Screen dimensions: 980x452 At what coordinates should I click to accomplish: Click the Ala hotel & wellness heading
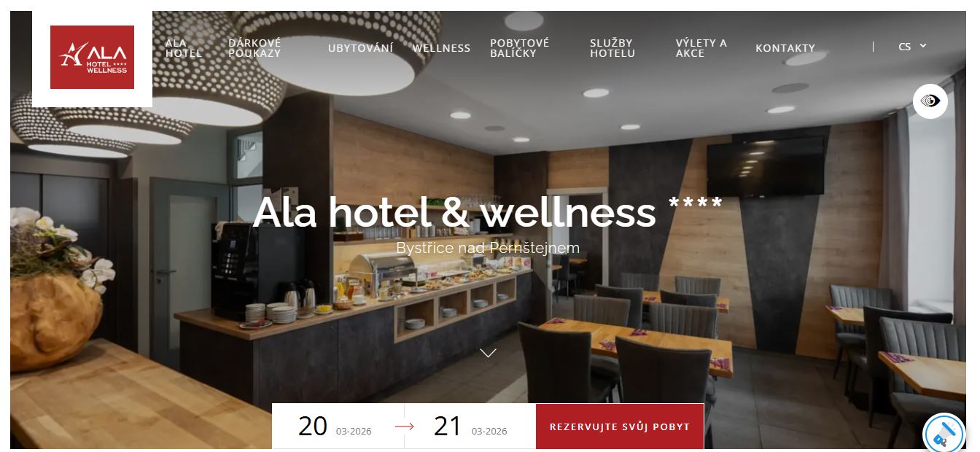point(488,212)
